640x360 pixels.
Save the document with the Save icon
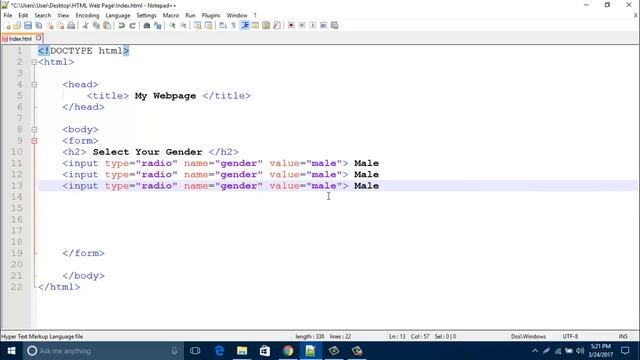click(28, 26)
